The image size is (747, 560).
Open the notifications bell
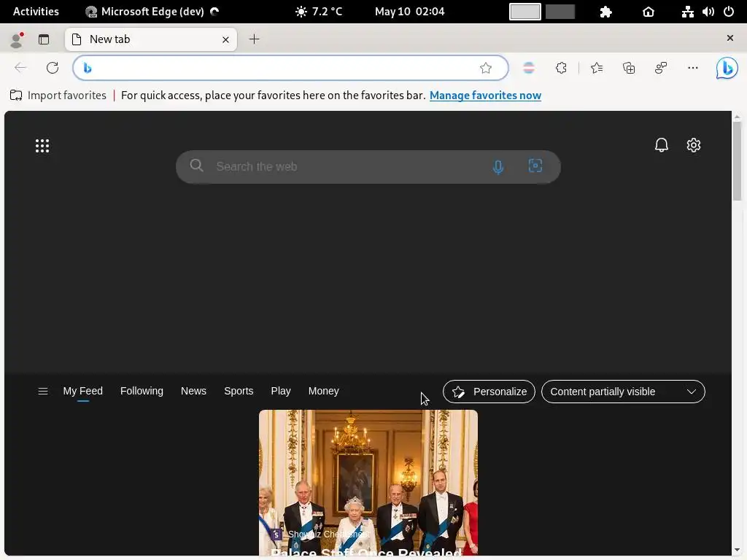click(x=662, y=145)
